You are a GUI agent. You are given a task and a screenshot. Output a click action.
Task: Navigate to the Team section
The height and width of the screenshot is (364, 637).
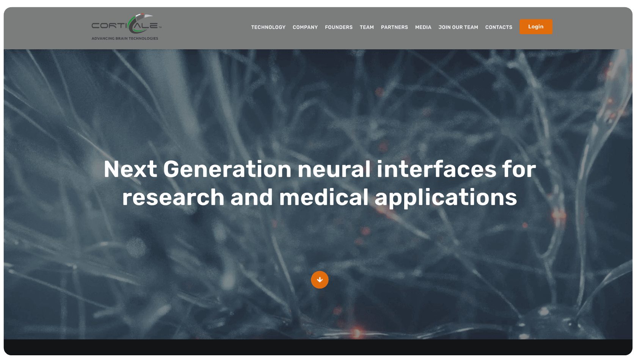(367, 27)
